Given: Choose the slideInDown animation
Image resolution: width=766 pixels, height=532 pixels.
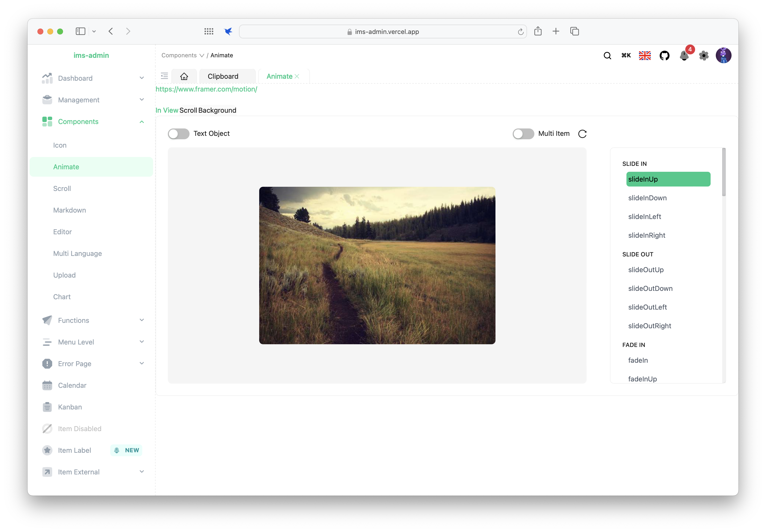Looking at the screenshot, I should 647,198.
